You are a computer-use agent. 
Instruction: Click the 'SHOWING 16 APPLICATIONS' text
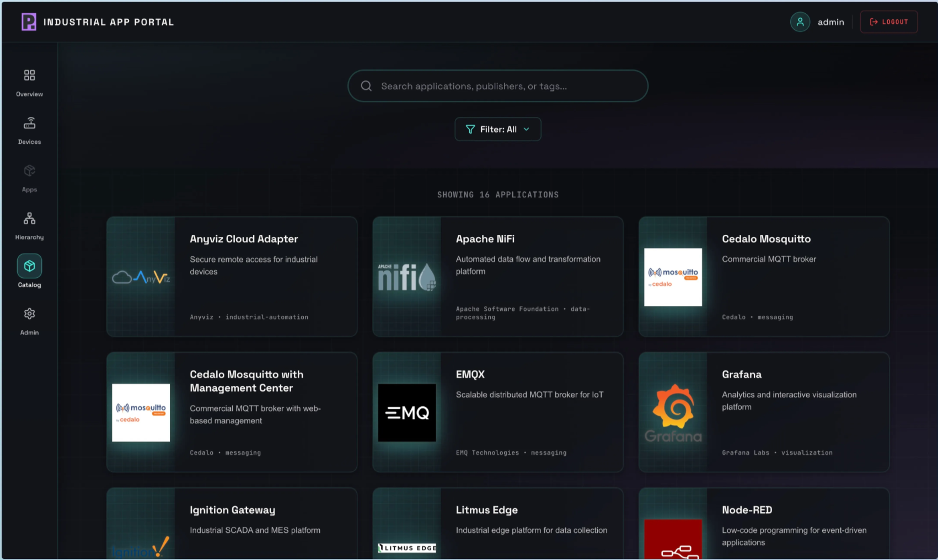point(497,195)
